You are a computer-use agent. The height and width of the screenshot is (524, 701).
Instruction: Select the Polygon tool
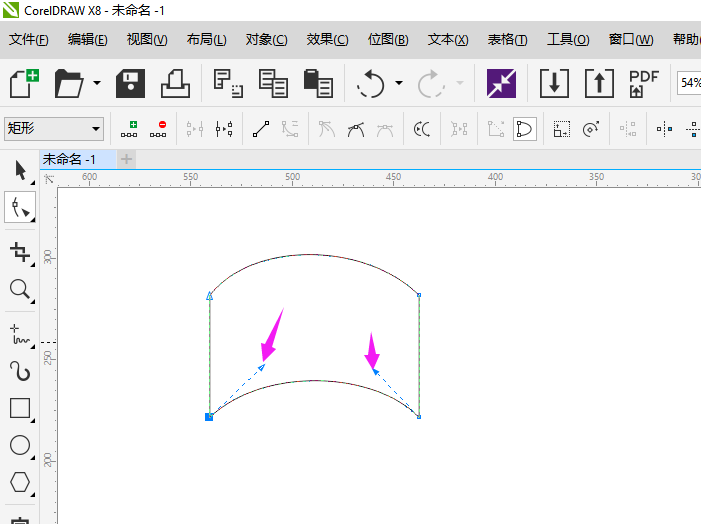20,482
